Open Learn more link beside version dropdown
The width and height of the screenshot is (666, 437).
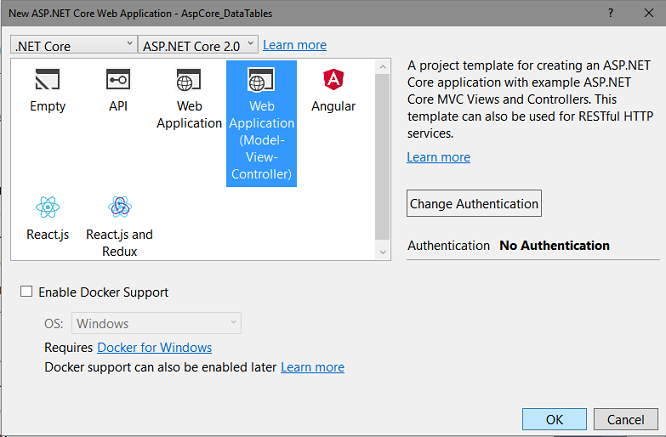294,45
